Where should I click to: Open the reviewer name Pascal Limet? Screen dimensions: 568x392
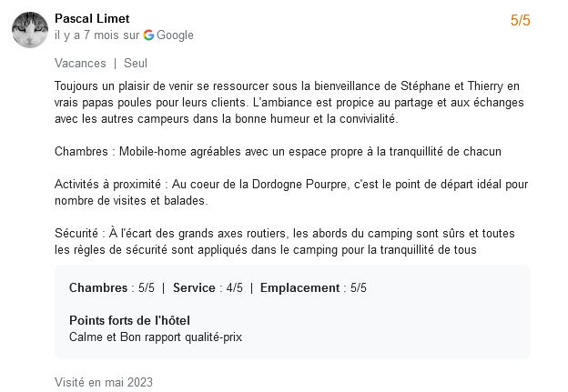pyautogui.click(x=92, y=18)
